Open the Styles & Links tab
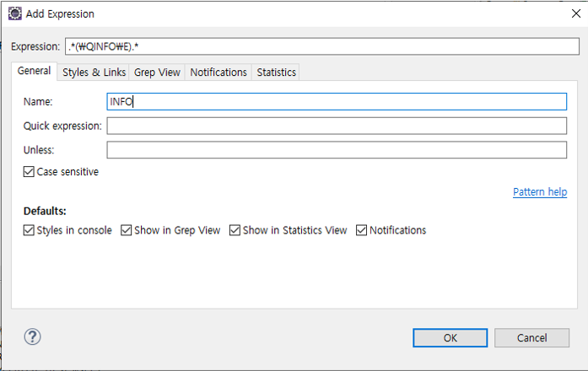This screenshot has height=371, width=588. 93,73
